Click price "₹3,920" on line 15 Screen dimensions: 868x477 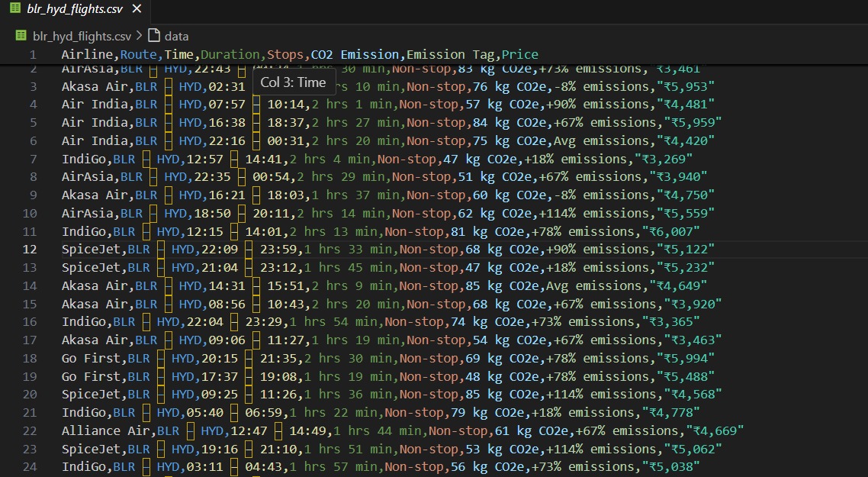693,305
